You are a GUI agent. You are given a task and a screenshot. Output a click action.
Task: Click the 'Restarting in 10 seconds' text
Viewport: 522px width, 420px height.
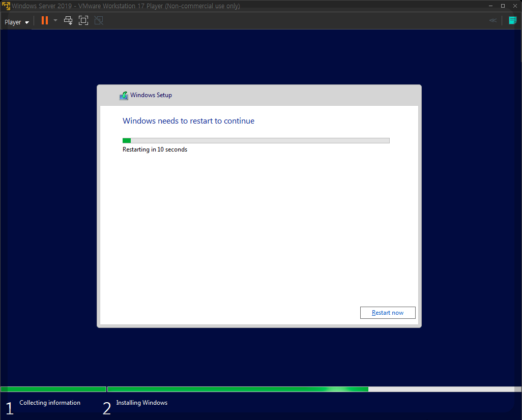pos(155,149)
